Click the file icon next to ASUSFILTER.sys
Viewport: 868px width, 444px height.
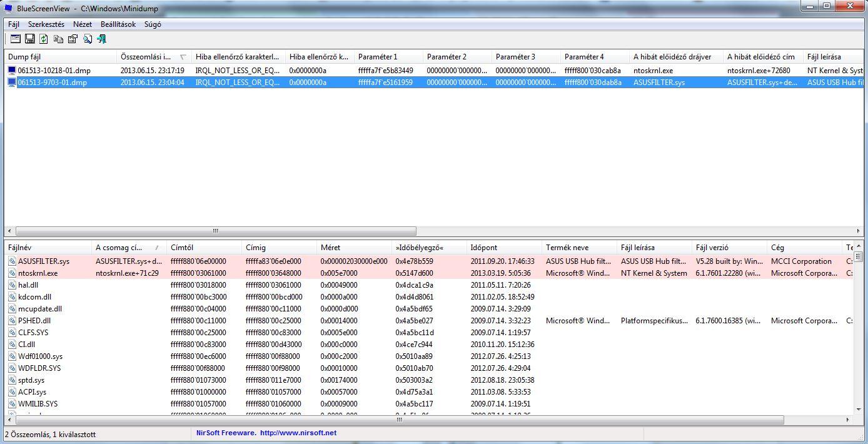coord(12,261)
